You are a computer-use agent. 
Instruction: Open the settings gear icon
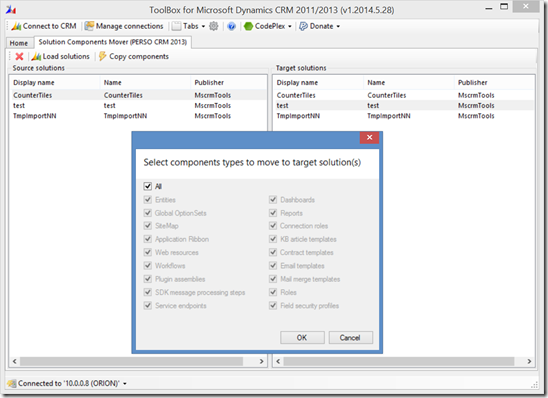coord(214,26)
